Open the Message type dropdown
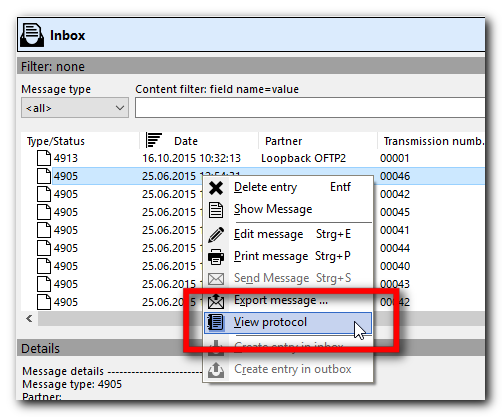 [75, 108]
